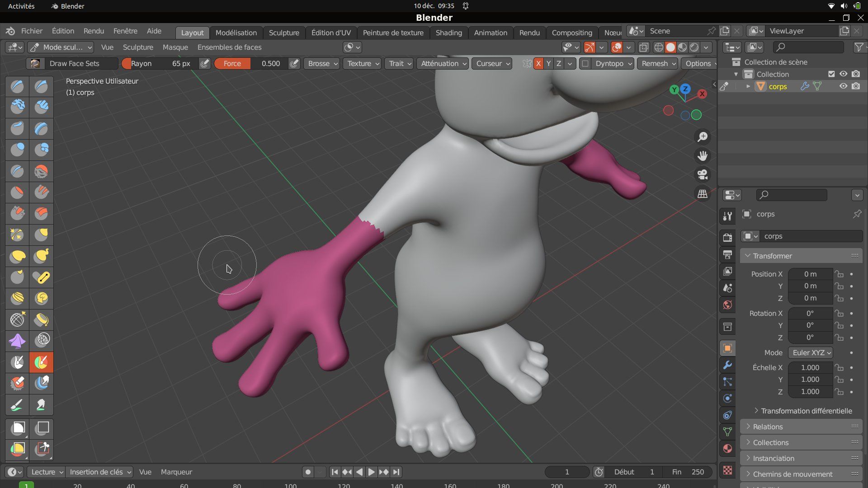Open the Fichier menu
Viewport: 868px width, 488px height.
32,31
